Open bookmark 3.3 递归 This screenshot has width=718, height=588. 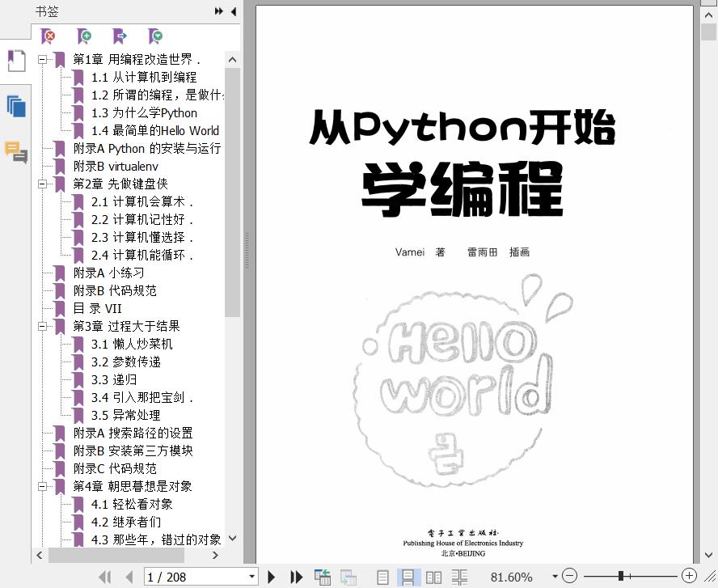click(x=114, y=380)
